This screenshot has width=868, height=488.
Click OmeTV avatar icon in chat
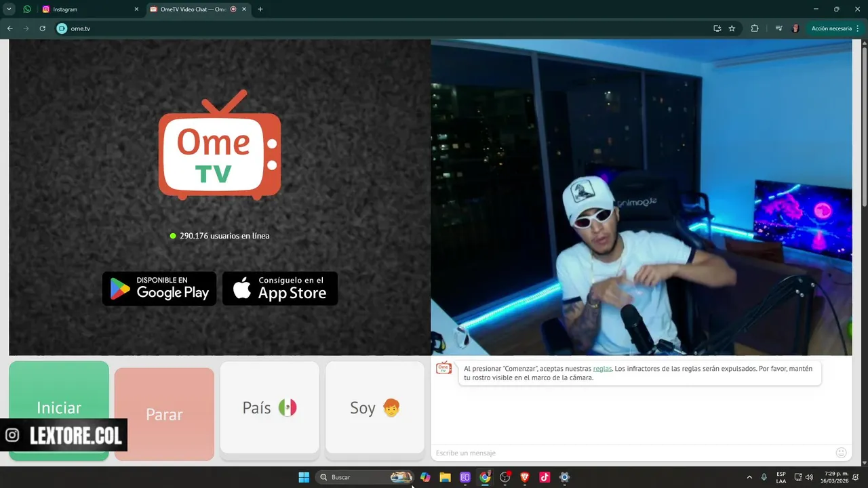[443, 368]
